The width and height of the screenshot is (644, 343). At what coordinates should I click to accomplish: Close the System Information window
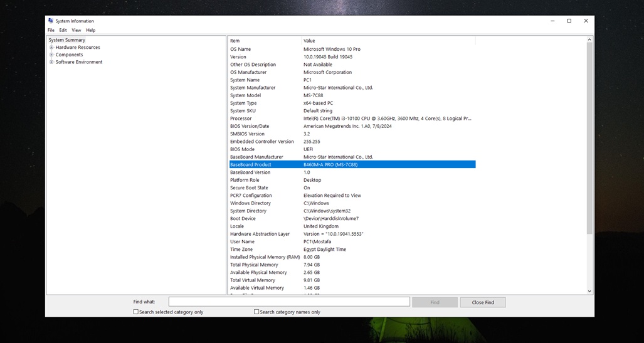click(586, 21)
